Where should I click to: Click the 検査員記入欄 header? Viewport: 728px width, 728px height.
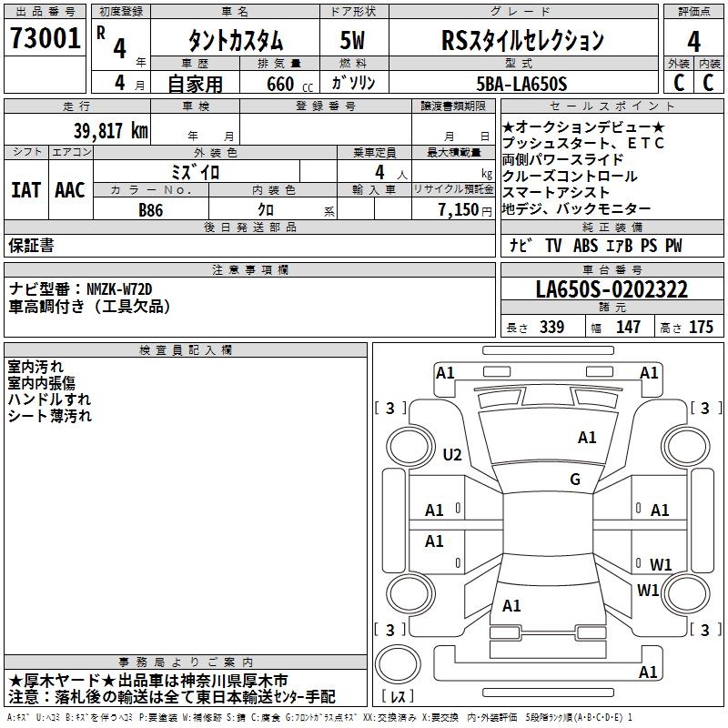186,350
